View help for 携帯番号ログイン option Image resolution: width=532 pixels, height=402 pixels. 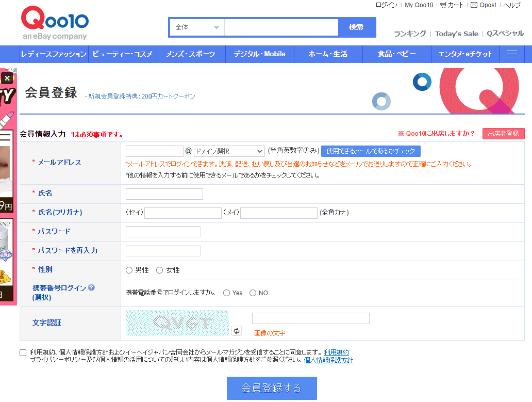pyautogui.click(x=91, y=288)
